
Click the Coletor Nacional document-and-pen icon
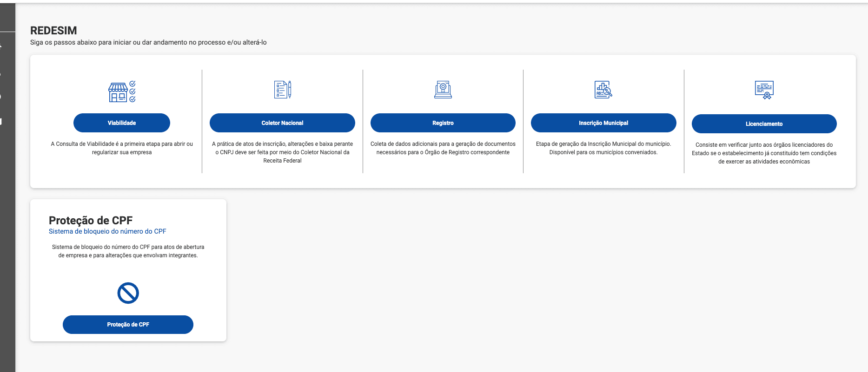point(283,90)
